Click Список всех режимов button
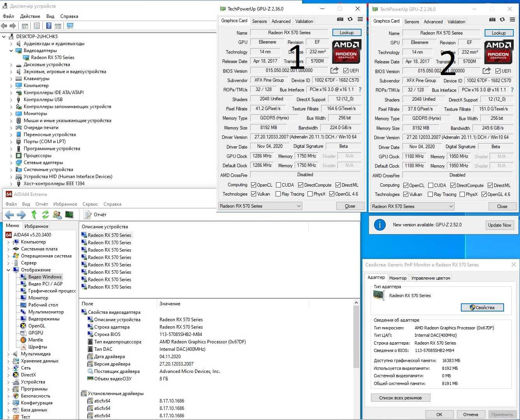 click(400, 398)
